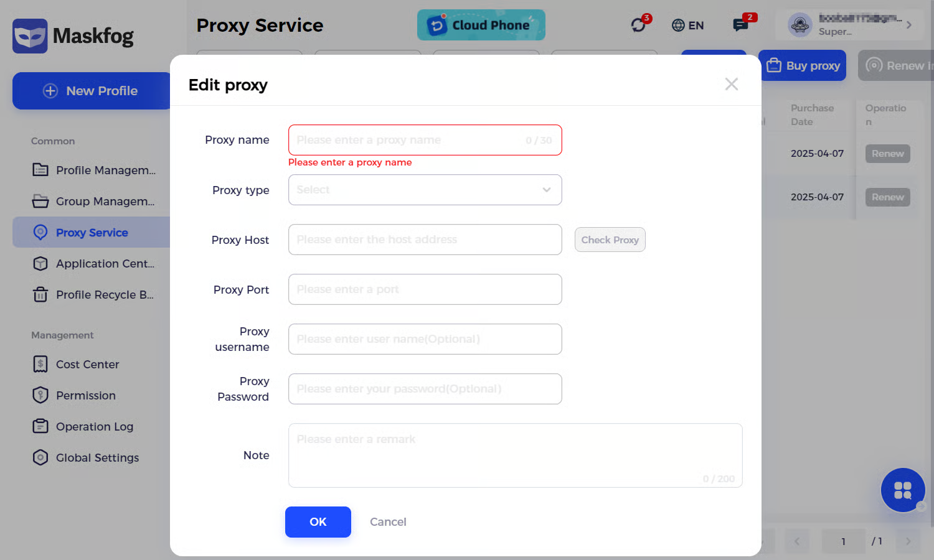This screenshot has width=934, height=560.
Task: Open the floating apps grid button
Action: (903, 490)
